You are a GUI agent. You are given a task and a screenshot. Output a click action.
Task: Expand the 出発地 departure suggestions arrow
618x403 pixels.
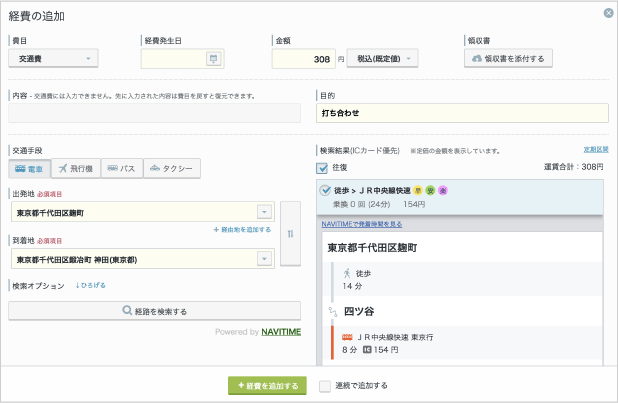click(x=264, y=212)
